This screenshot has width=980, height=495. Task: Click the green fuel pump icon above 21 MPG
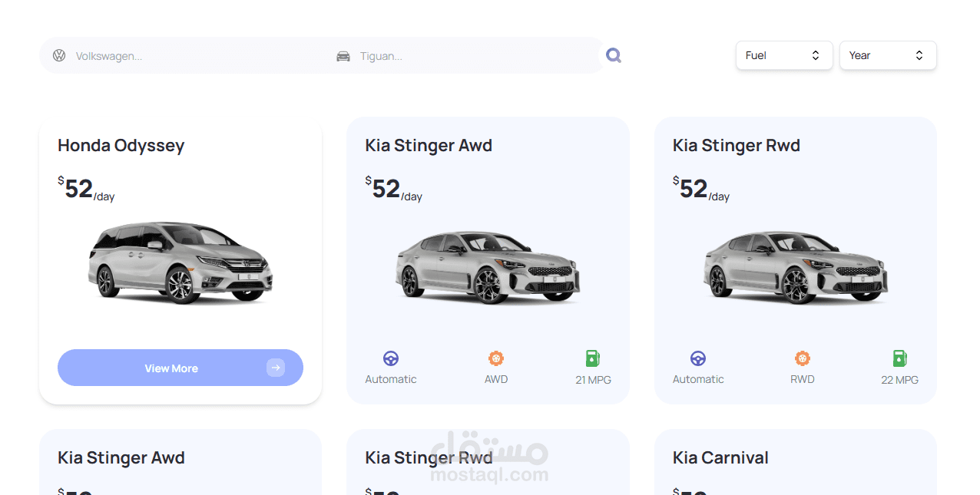point(592,358)
